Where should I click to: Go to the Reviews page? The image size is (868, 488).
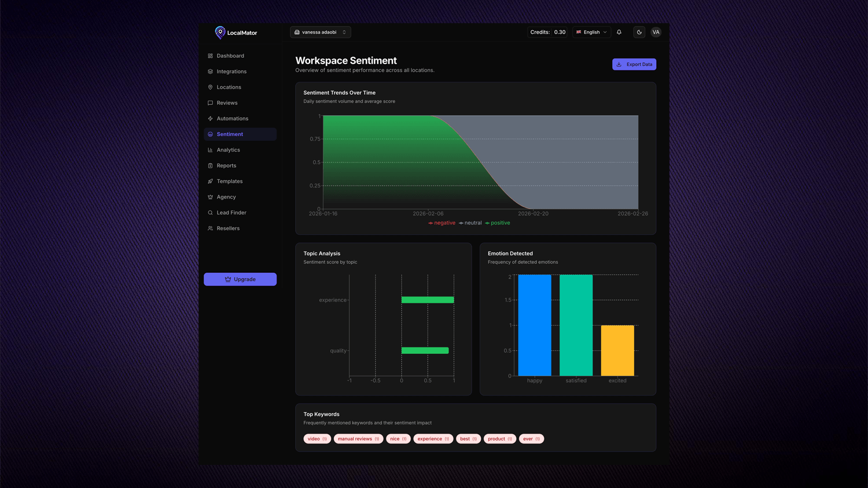click(x=227, y=103)
